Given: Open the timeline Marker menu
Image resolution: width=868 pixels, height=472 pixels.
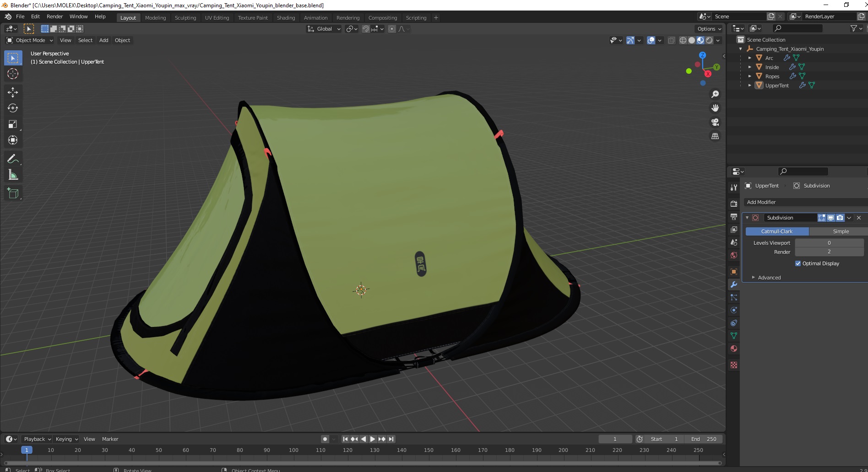Looking at the screenshot, I should (x=110, y=439).
